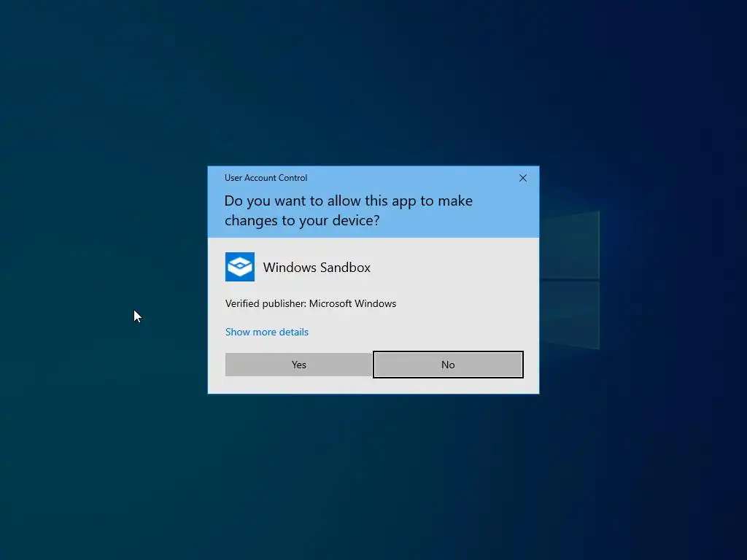Click the Windows Sandbox app icon
Image resolution: width=747 pixels, height=560 pixels.
[x=239, y=267]
